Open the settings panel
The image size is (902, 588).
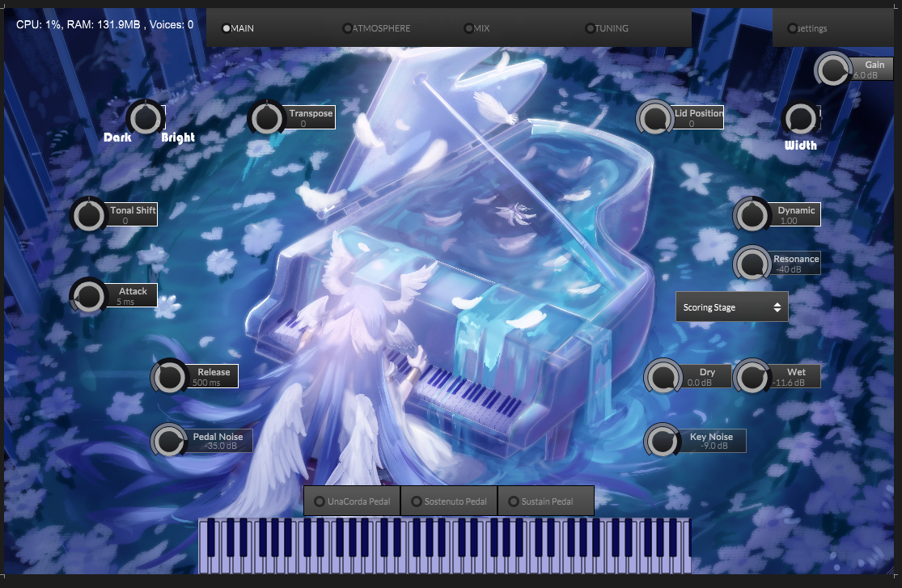click(807, 27)
